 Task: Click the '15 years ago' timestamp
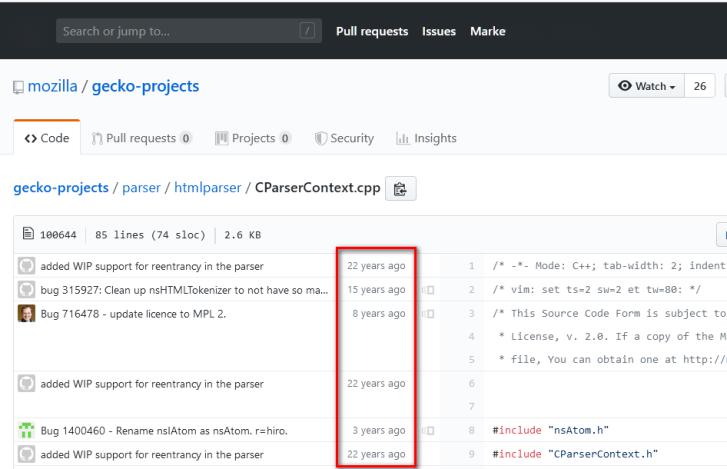pos(376,290)
